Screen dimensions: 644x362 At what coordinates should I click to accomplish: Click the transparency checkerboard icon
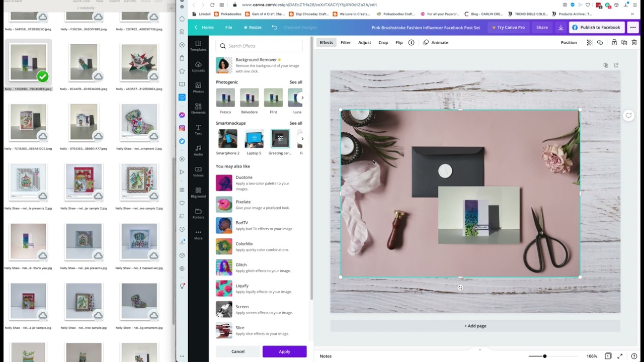pyautogui.click(x=589, y=42)
